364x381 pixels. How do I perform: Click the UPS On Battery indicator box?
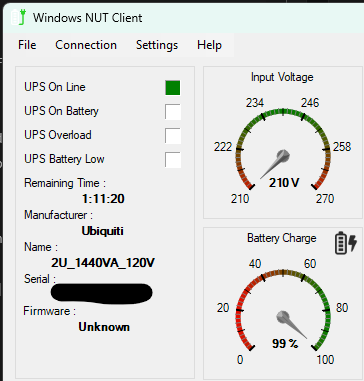click(x=173, y=112)
